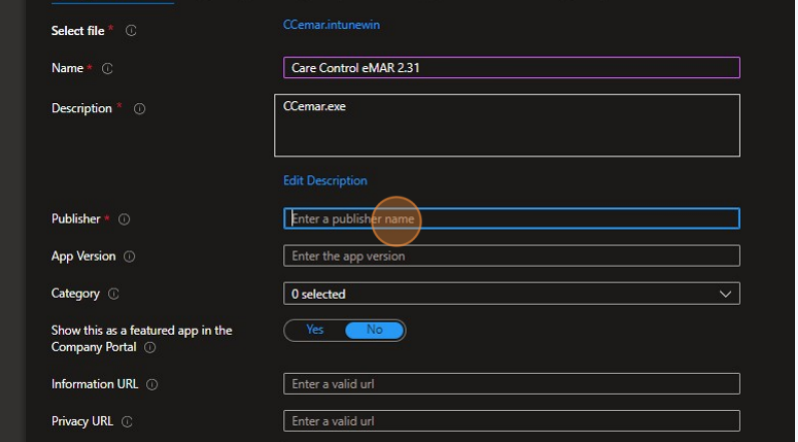Screen dimensions: 798x442
Task: Set featured app toggle to Yes
Action: coord(315,330)
